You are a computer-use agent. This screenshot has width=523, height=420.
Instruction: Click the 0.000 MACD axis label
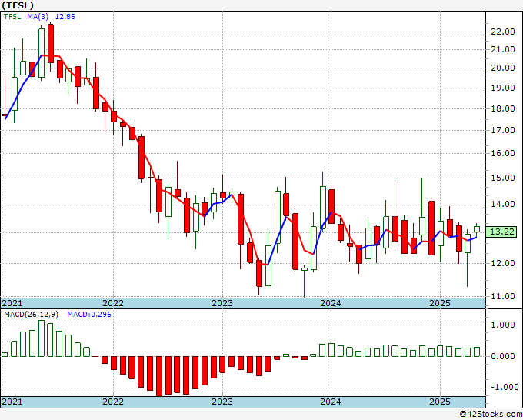[503, 356]
